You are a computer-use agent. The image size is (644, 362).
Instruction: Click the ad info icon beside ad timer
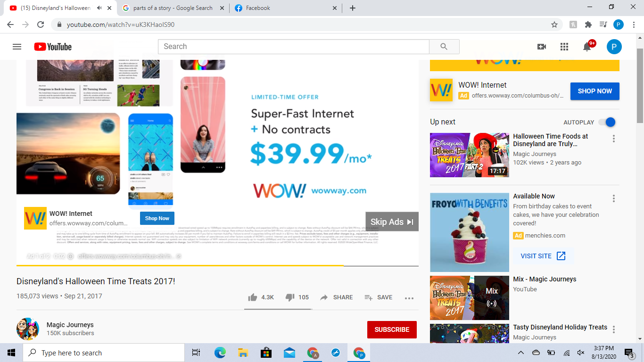(x=70, y=256)
